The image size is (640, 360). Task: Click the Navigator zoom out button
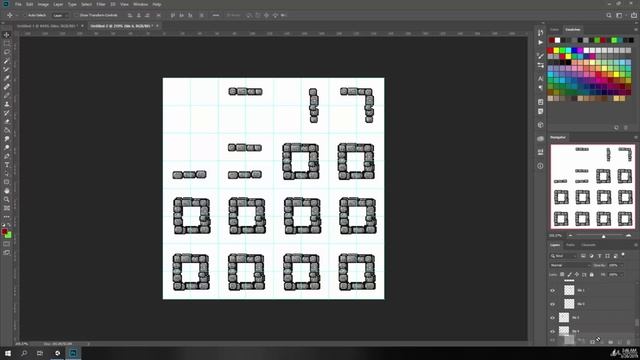tap(570, 236)
